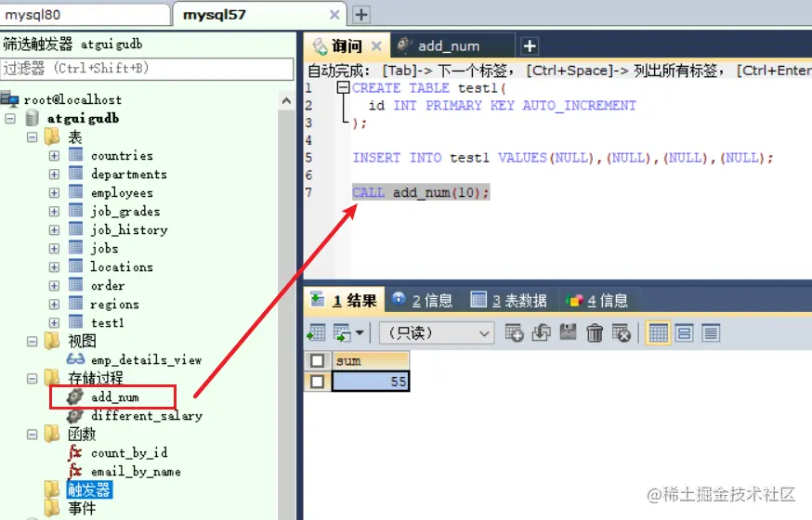The height and width of the screenshot is (520, 812).
Task: Expand the countries table node
Action: click(54, 156)
